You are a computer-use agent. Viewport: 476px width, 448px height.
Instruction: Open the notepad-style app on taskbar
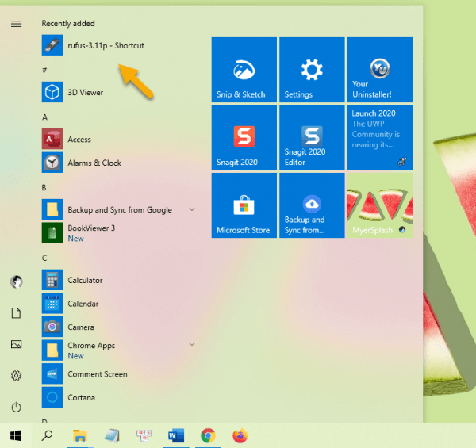(x=112, y=435)
